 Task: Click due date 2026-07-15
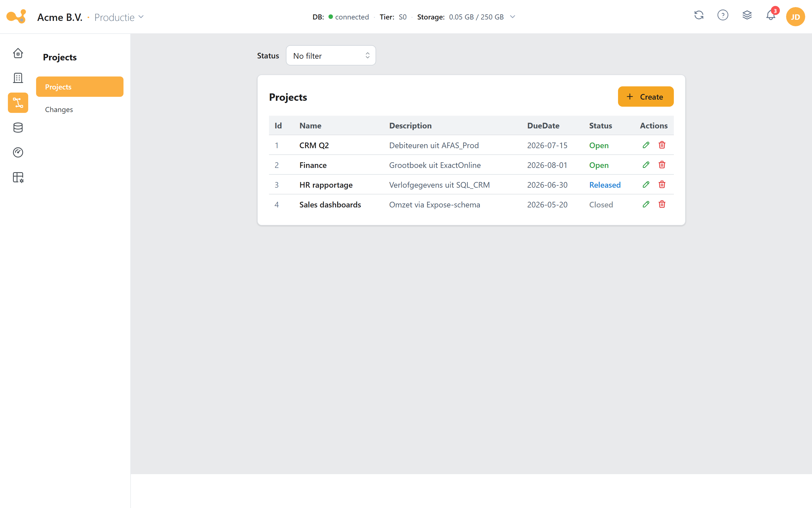tap(547, 145)
